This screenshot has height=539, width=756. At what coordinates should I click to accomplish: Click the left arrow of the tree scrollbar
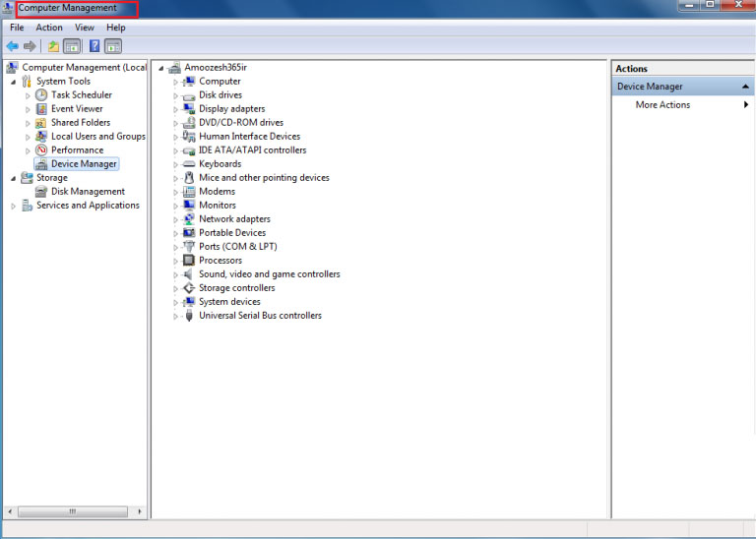(x=10, y=511)
